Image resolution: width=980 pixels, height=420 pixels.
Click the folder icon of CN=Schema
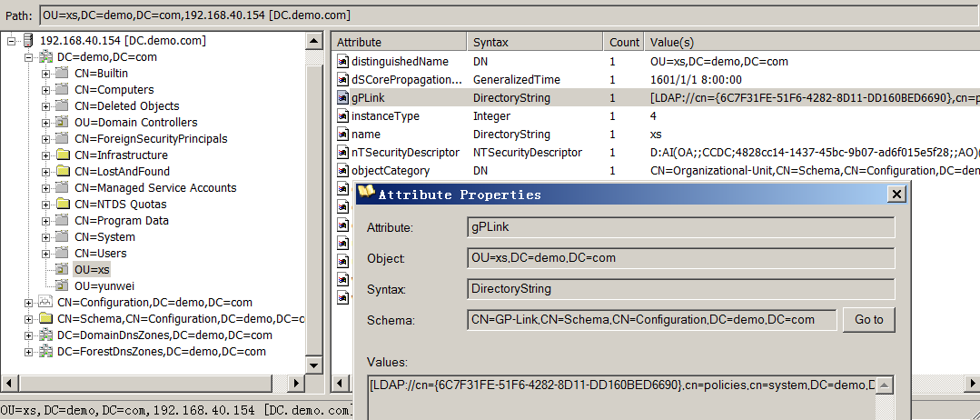coord(45,318)
